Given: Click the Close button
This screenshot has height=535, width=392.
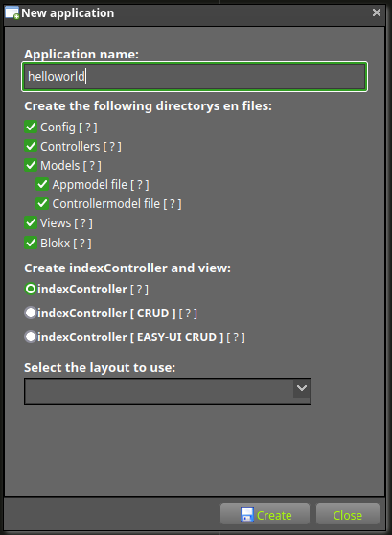Looking at the screenshot, I should (x=348, y=514).
